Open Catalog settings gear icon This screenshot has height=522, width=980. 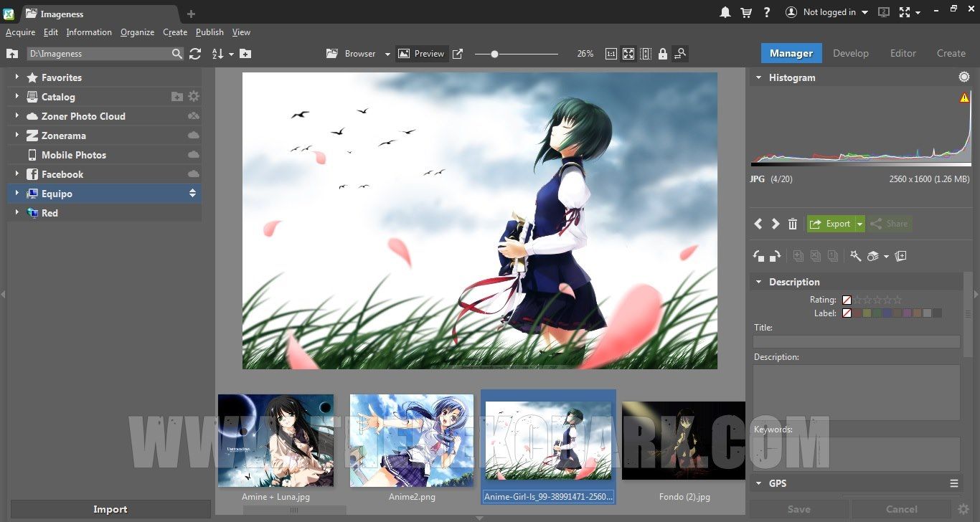pos(194,97)
